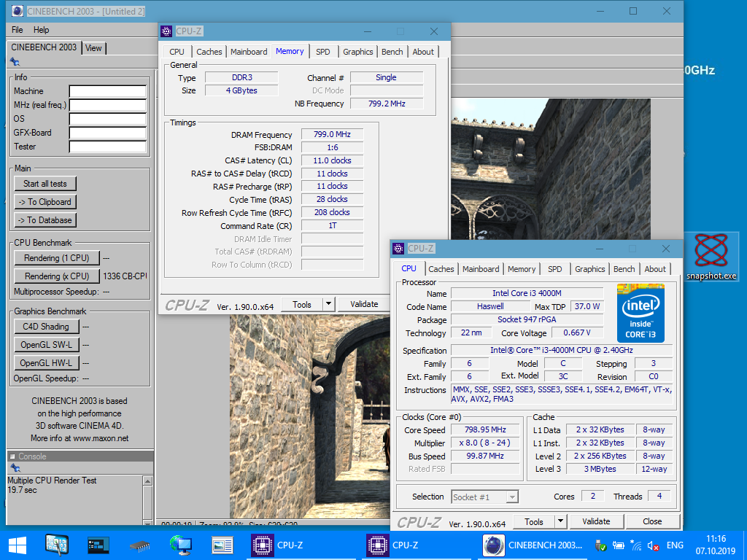Click the -> To Clipboard button
747x560 pixels.
click(45, 202)
